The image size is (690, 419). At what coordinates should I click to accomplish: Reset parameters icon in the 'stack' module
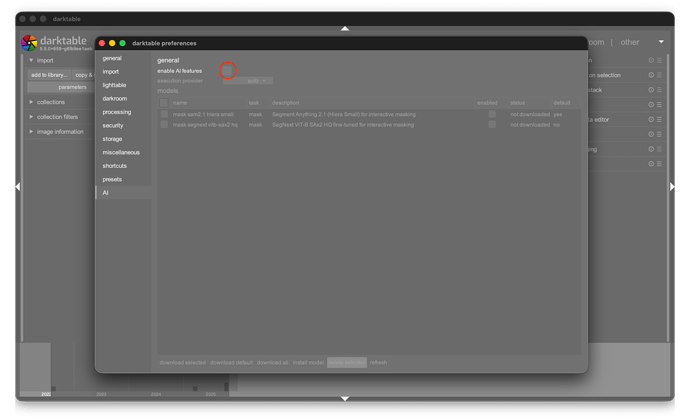(651, 90)
